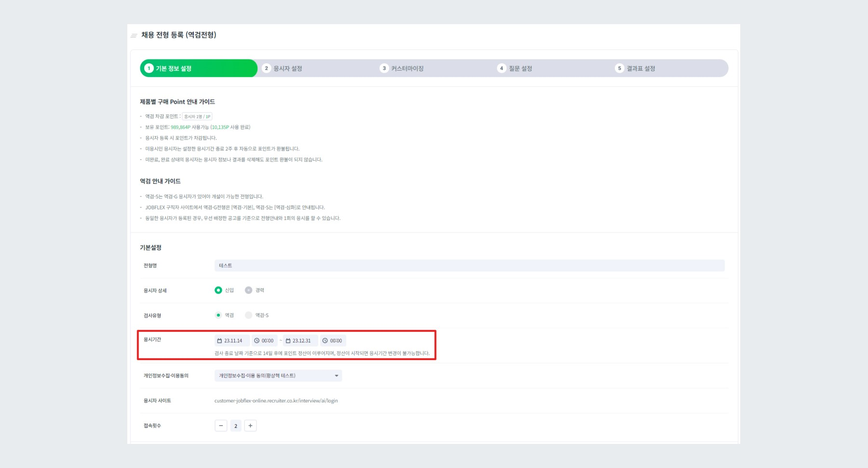The image size is (868, 468).
Task: Click the 역검 안내 가이드 heading
Action: (x=160, y=181)
